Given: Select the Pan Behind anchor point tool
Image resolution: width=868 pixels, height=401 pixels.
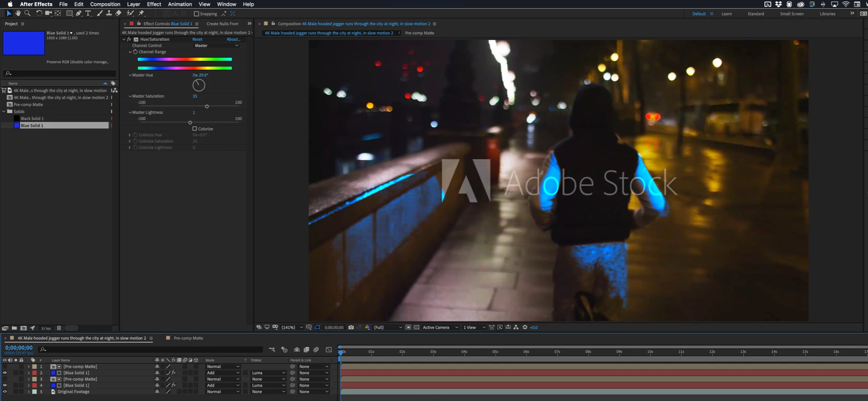Looking at the screenshot, I should (58, 14).
